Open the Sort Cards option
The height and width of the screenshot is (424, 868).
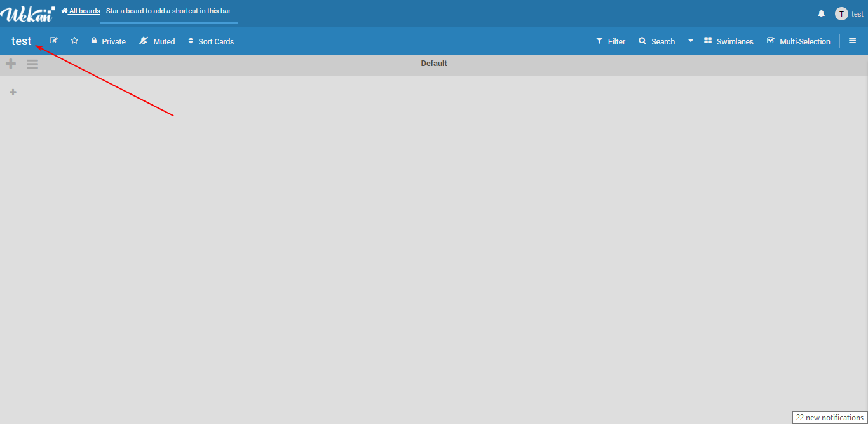211,41
